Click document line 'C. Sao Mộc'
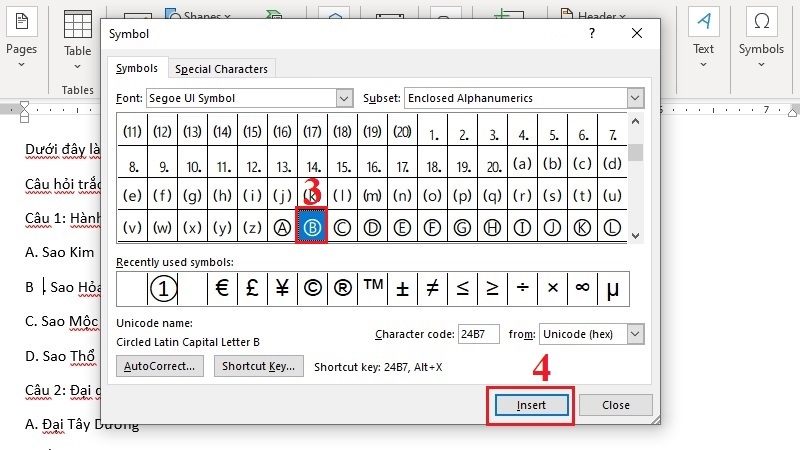Image resolution: width=800 pixels, height=450 pixels. [x=61, y=321]
